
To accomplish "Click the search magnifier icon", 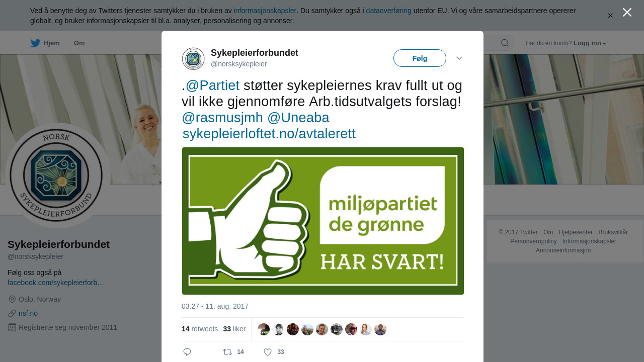I will (505, 43).
